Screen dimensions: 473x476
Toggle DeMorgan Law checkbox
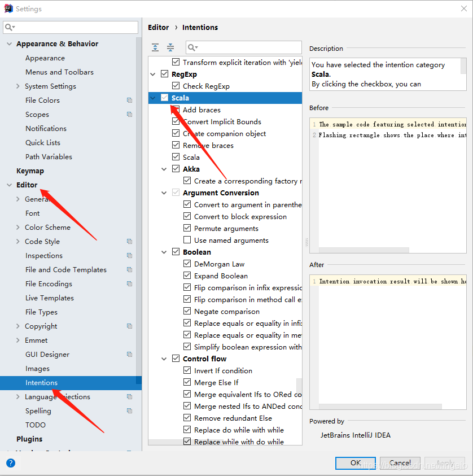pyautogui.click(x=187, y=264)
